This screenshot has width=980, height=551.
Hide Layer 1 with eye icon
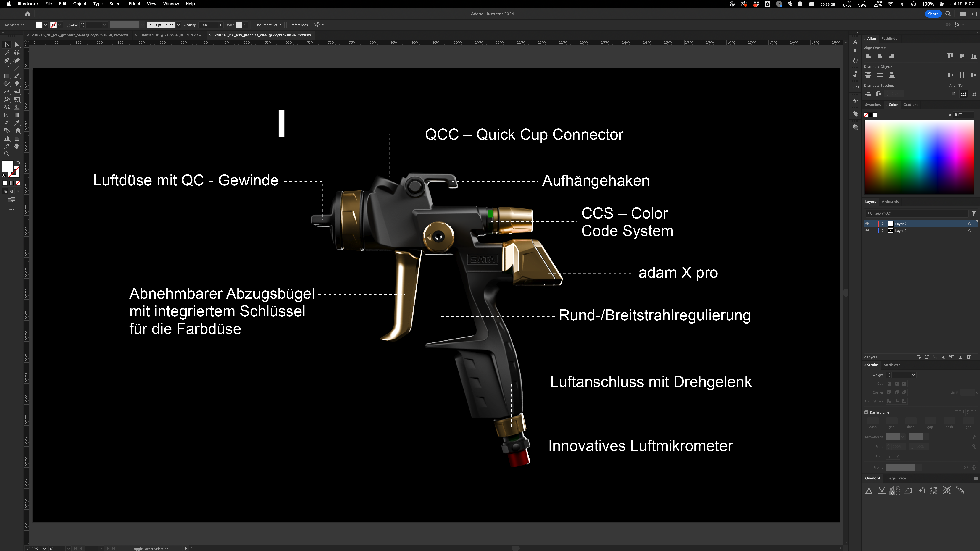click(x=867, y=230)
